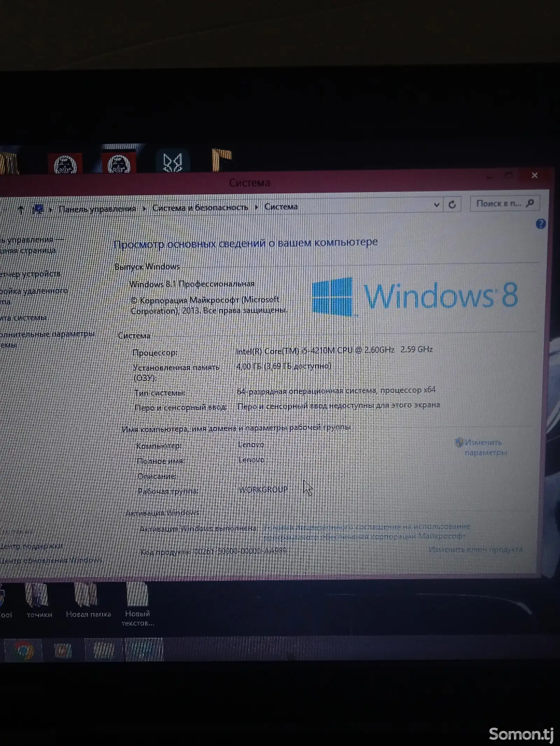Expand arrow after Панель управления breadcrumb
Screen dimensions: 560x746
pos(144,209)
